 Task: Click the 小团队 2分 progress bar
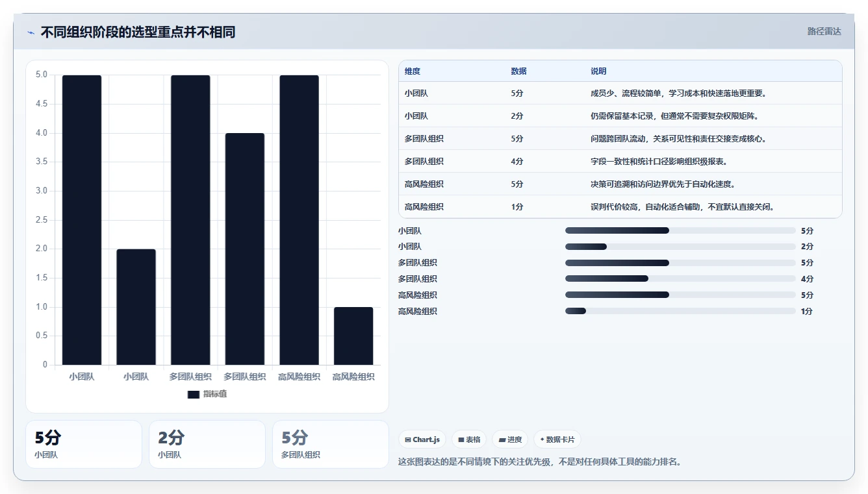coord(680,247)
